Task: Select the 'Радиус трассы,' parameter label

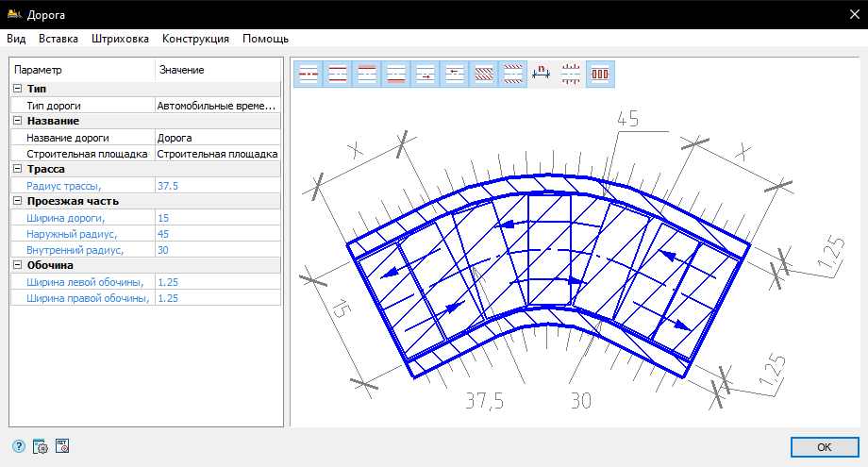Action: (63, 186)
